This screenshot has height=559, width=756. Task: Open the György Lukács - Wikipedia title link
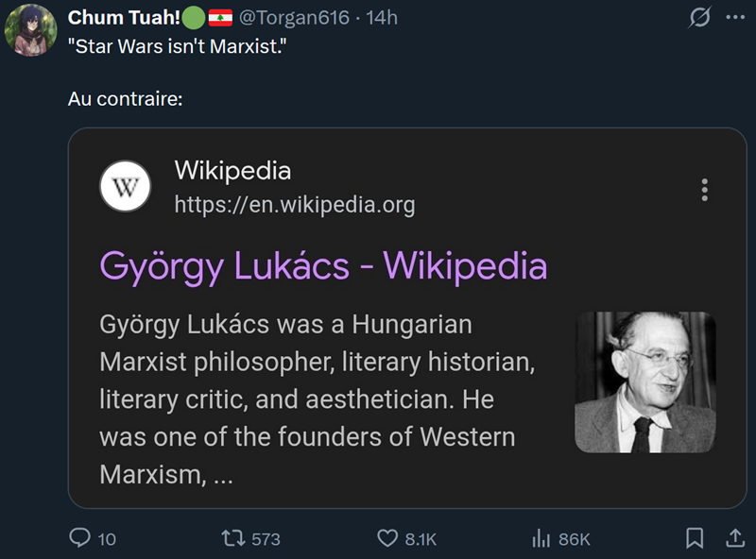[323, 266]
